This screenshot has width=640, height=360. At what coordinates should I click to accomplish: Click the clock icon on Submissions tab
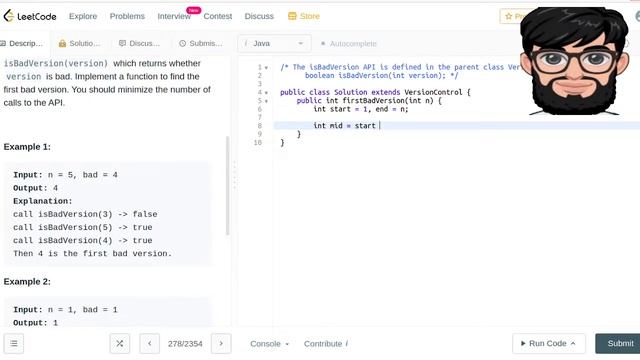point(182,43)
